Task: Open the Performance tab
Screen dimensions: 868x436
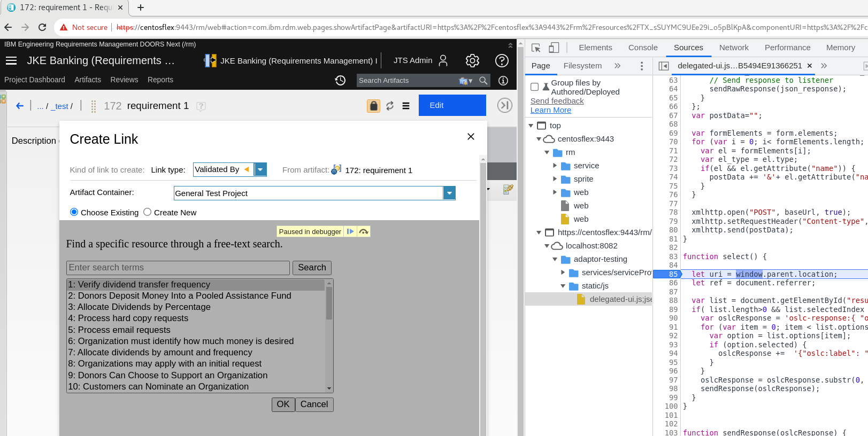Action: coord(787,48)
